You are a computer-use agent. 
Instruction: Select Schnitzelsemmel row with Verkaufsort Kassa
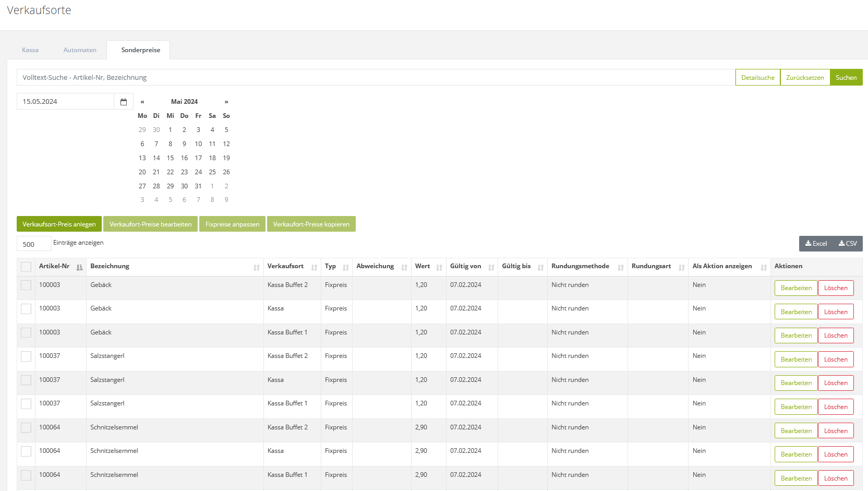pyautogui.click(x=26, y=451)
